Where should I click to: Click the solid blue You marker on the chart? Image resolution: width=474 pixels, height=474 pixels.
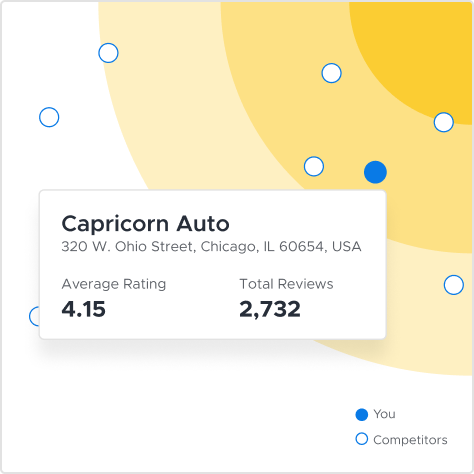click(x=375, y=172)
